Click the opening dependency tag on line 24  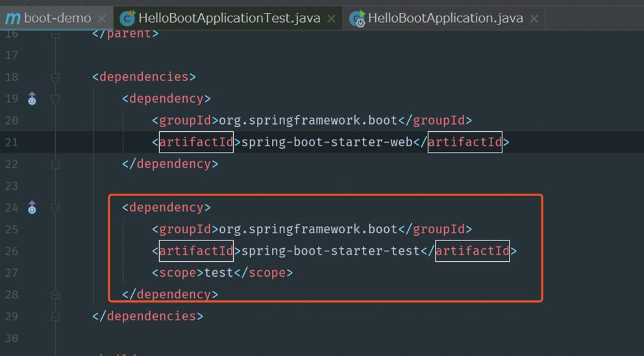point(166,208)
